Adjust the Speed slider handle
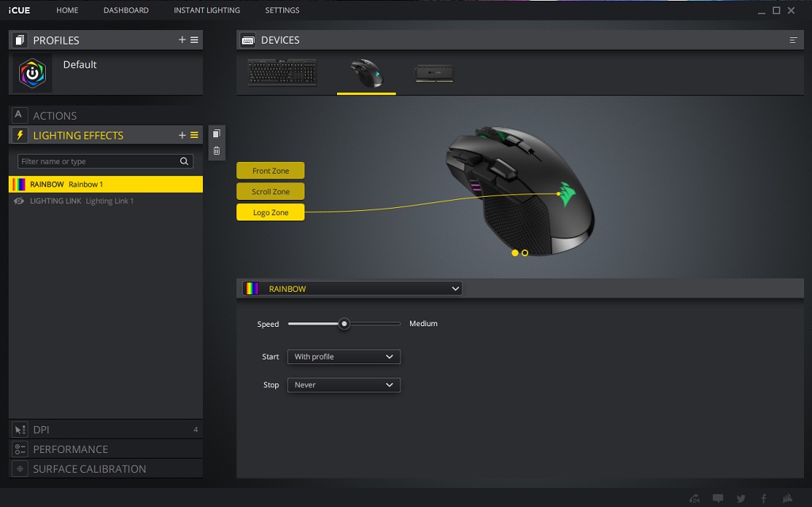 click(344, 324)
